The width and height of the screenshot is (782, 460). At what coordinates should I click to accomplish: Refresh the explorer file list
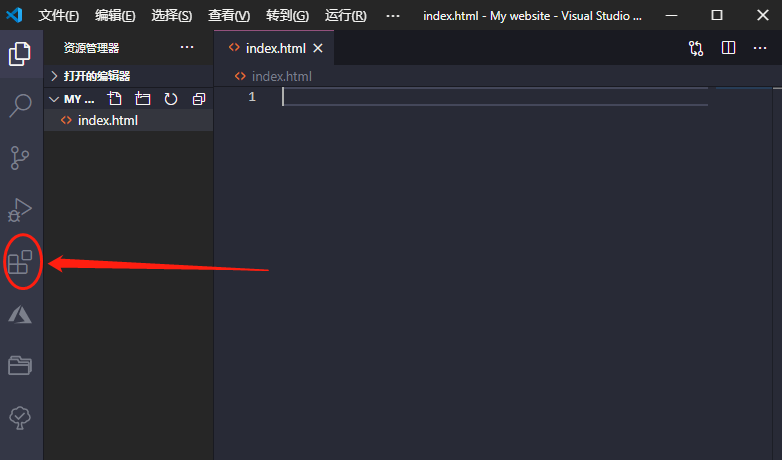pos(171,99)
